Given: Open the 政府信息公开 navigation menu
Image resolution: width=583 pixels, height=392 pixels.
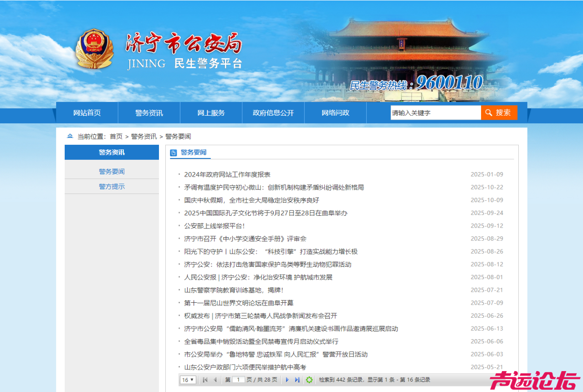Looking at the screenshot, I should 273,113.
